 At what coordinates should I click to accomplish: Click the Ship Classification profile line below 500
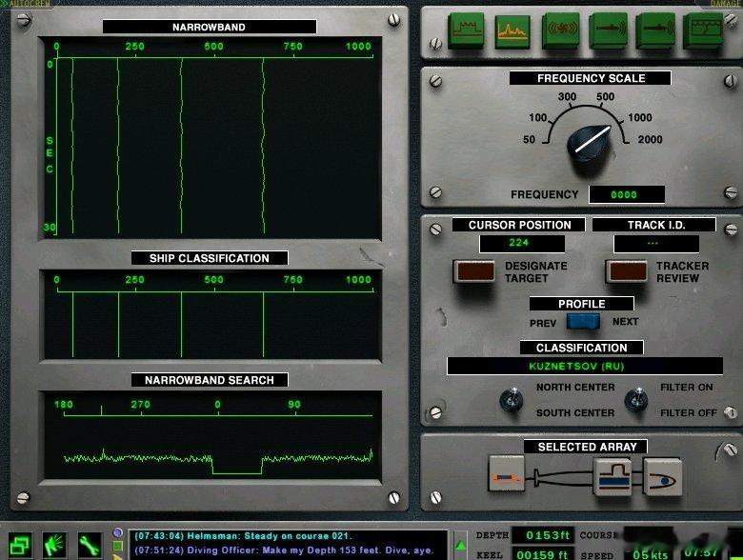tap(182, 325)
